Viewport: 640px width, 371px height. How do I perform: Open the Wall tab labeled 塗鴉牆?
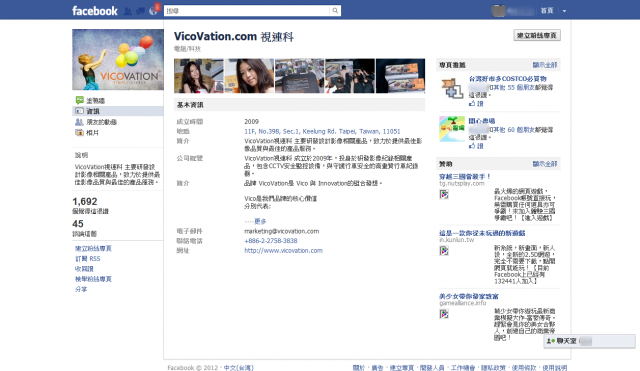96,100
